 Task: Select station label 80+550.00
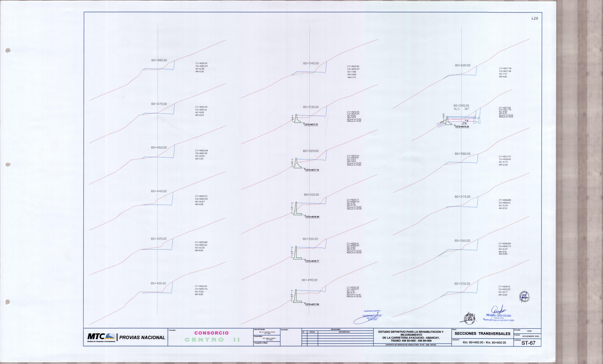[x=462, y=284]
